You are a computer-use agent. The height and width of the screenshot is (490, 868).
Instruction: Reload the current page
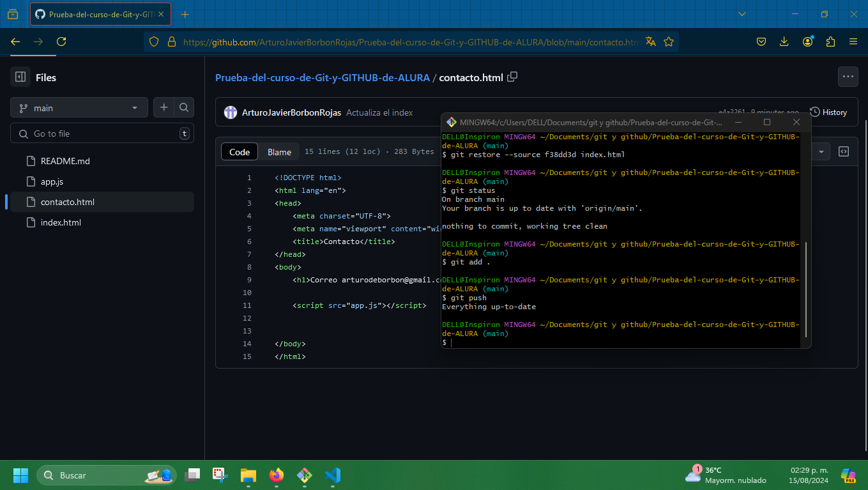point(61,42)
